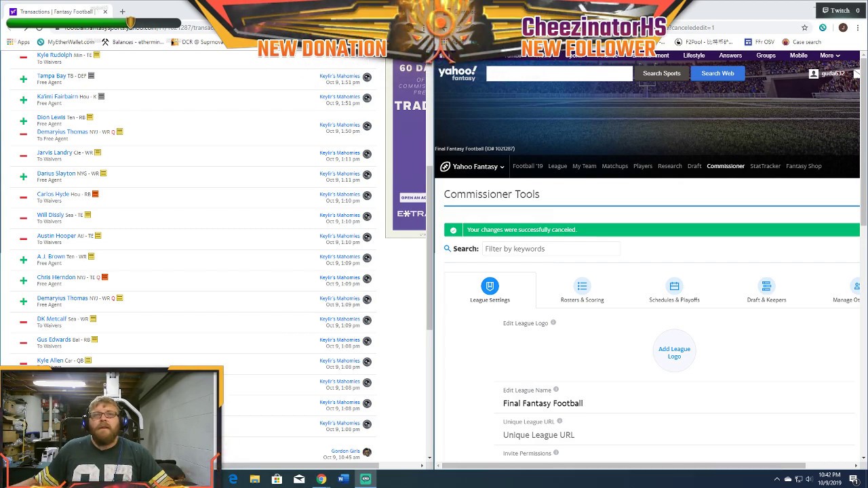The width and height of the screenshot is (868, 488).
Task: Go to the My Team tab
Action: 584,166
